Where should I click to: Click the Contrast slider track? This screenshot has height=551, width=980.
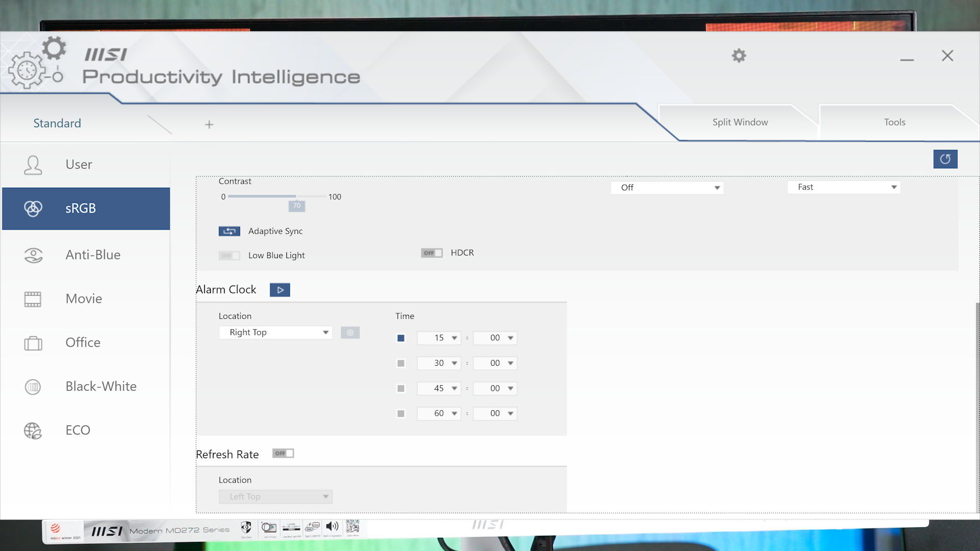point(277,196)
